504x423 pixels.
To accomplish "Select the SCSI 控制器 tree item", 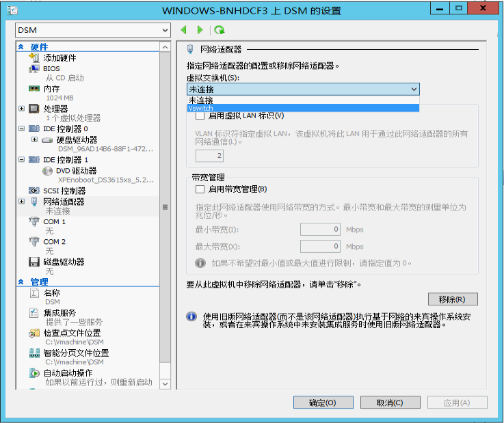I will 64,191.
